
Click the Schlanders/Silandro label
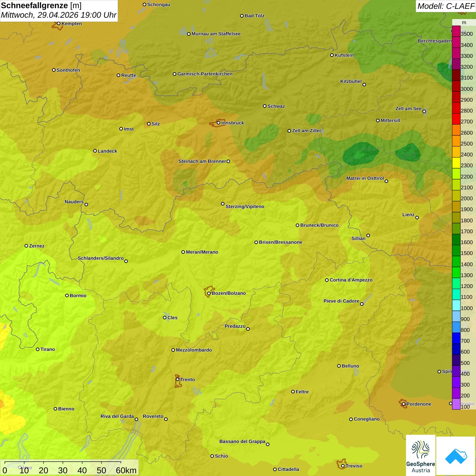click(101, 258)
